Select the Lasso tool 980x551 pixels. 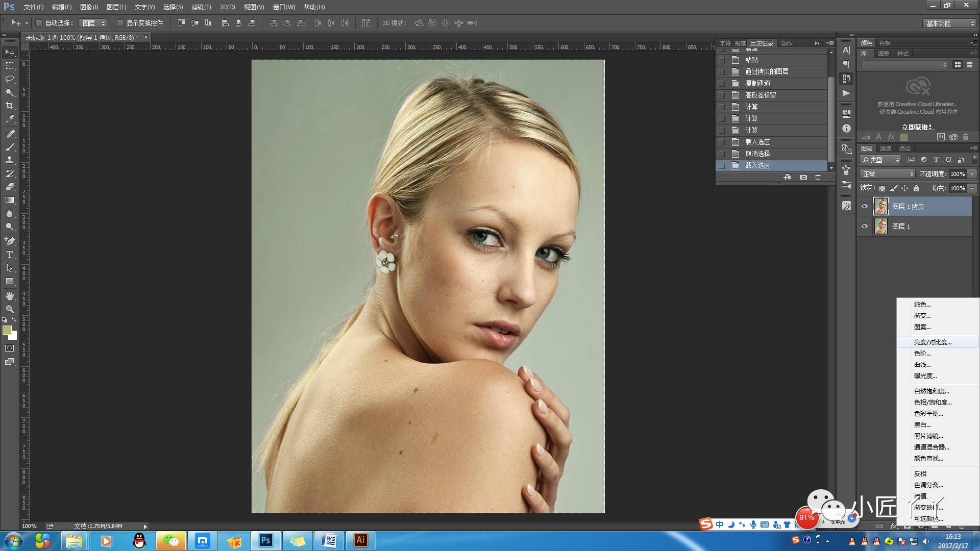click(10, 79)
